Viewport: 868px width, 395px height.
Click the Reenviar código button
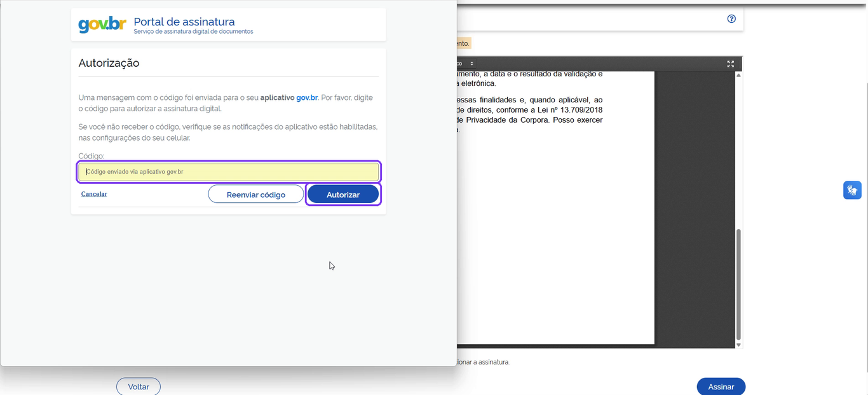pos(256,195)
